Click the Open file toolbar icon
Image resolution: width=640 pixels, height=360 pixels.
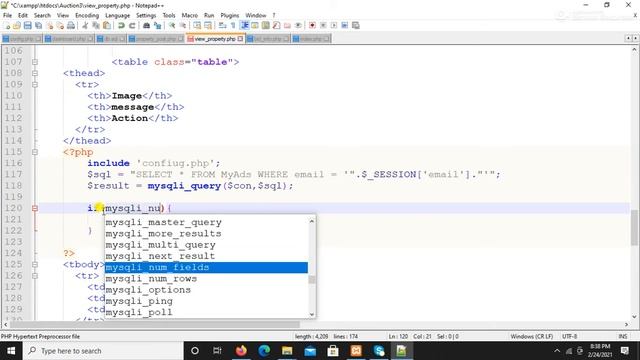(x=17, y=25)
